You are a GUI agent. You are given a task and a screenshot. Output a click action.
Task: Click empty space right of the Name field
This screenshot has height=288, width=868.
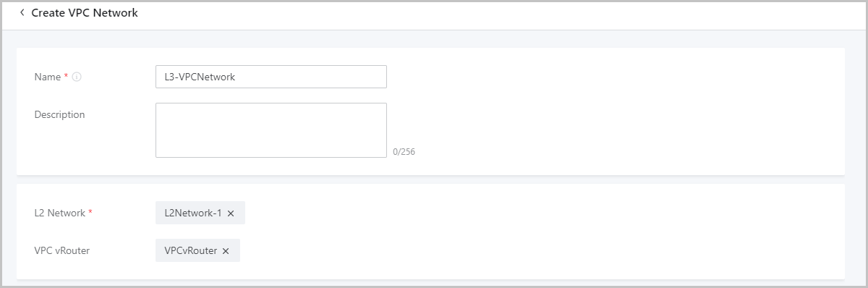(x=615, y=77)
